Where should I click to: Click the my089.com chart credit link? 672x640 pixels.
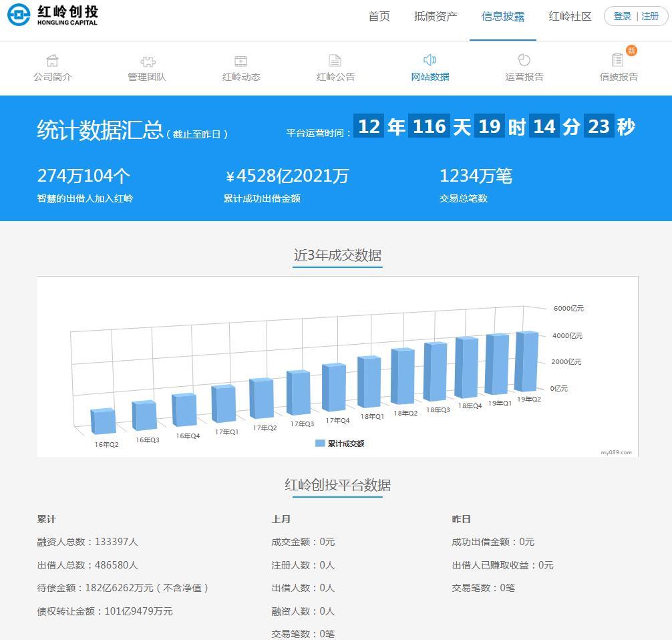[616, 452]
